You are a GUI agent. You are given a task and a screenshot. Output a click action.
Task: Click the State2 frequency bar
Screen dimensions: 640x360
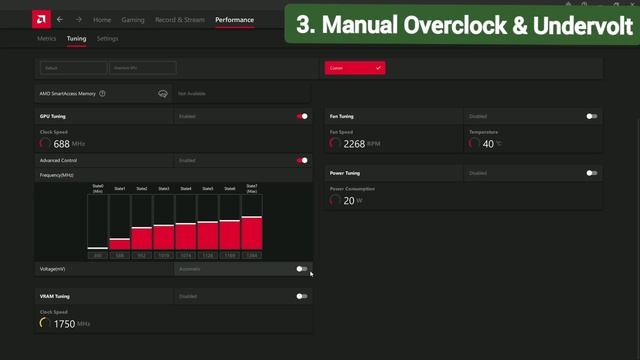point(142,222)
